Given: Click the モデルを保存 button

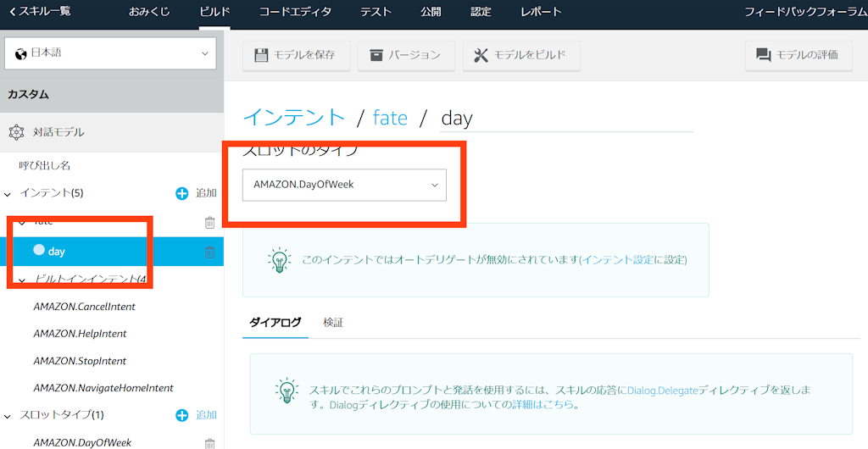Looking at the screenshot, I should [x=295, y=55].
